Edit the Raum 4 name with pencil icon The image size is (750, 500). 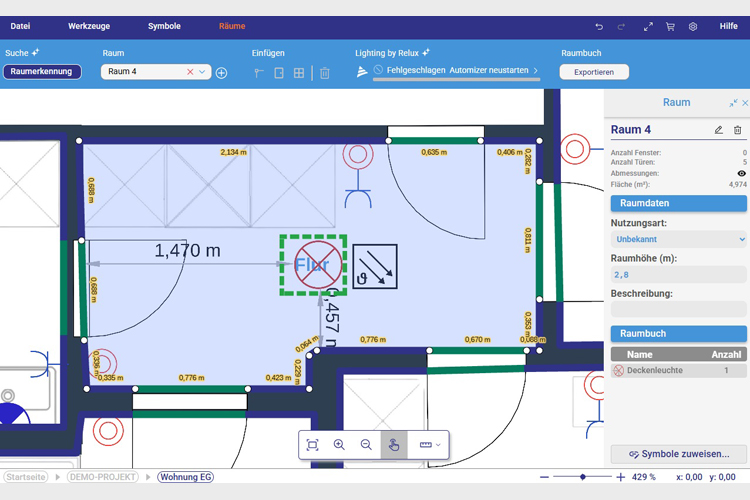[718, 130]
